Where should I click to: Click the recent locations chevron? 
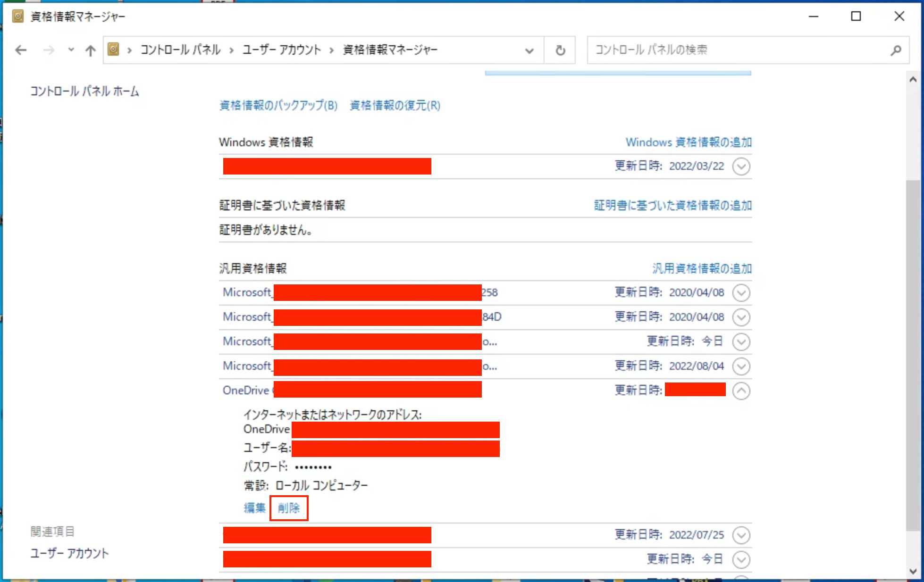pyautogui.click(x=71, y=50)
